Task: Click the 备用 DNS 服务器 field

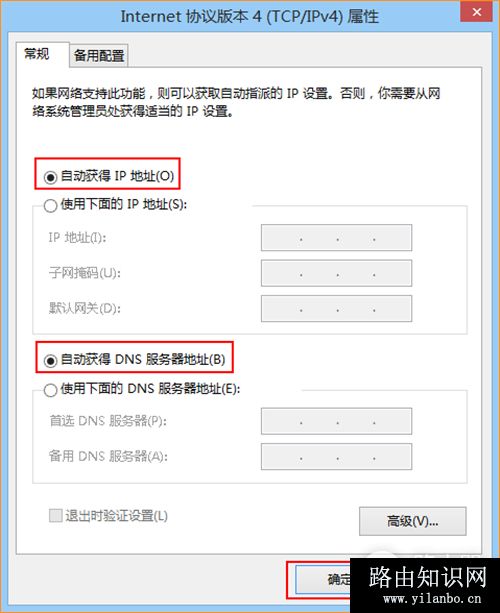Action: 336,456
